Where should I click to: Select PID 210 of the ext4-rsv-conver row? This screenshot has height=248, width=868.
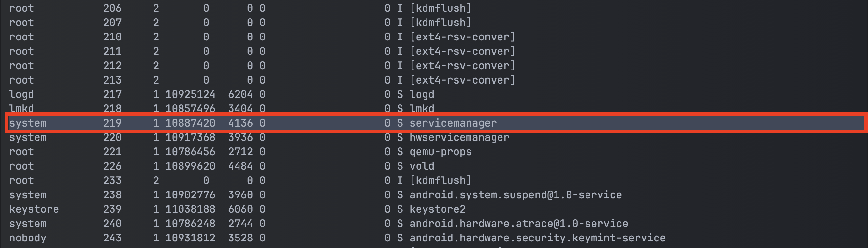click(112, 37)
